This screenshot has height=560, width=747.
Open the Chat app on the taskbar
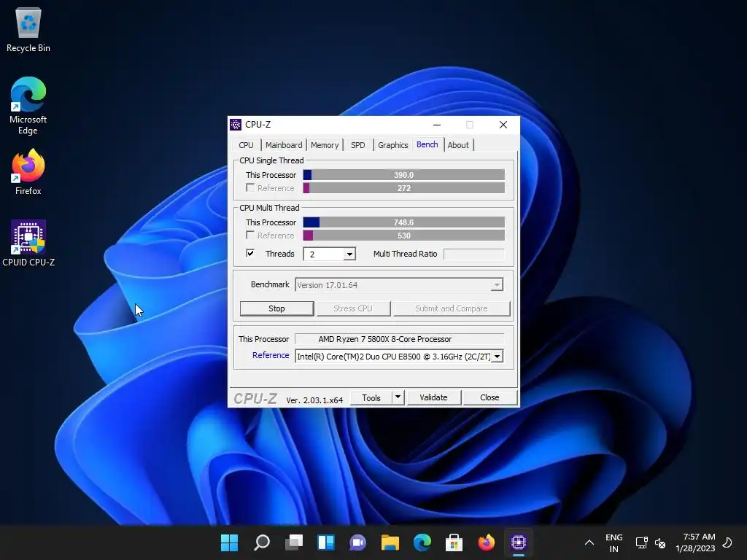click(357, 542)
